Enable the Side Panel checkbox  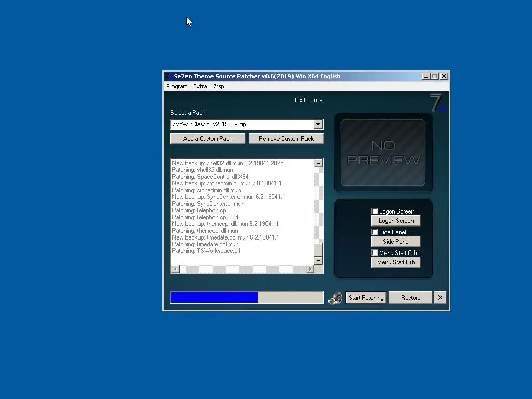click(x=375, y=232)
